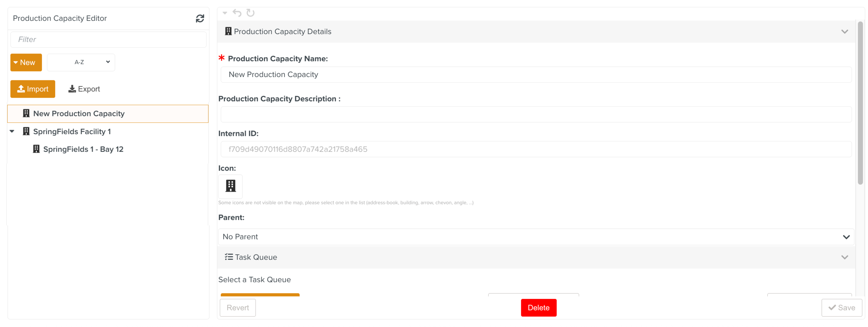The image size is (868, 327).
Task: Click the Import button
Action: point(33,89)
